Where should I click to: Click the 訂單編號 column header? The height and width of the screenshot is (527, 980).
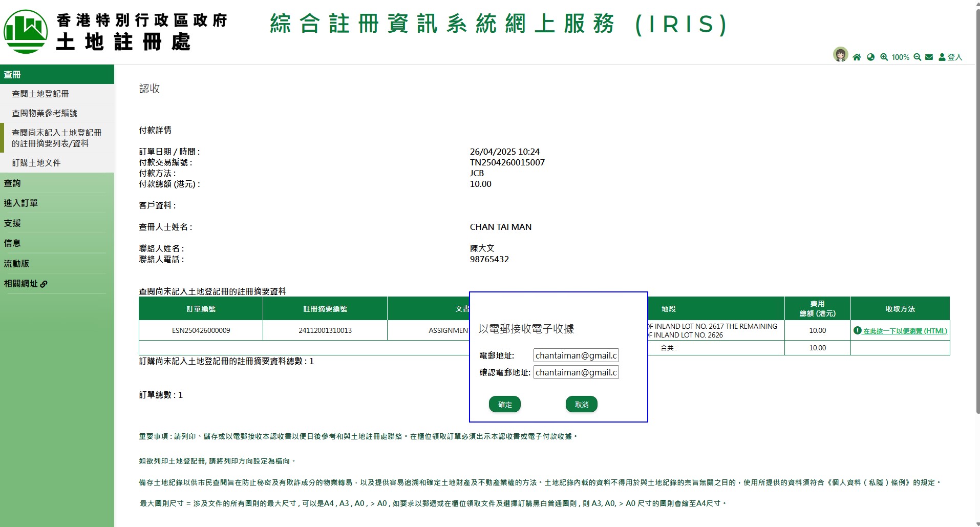click(201, 309)
